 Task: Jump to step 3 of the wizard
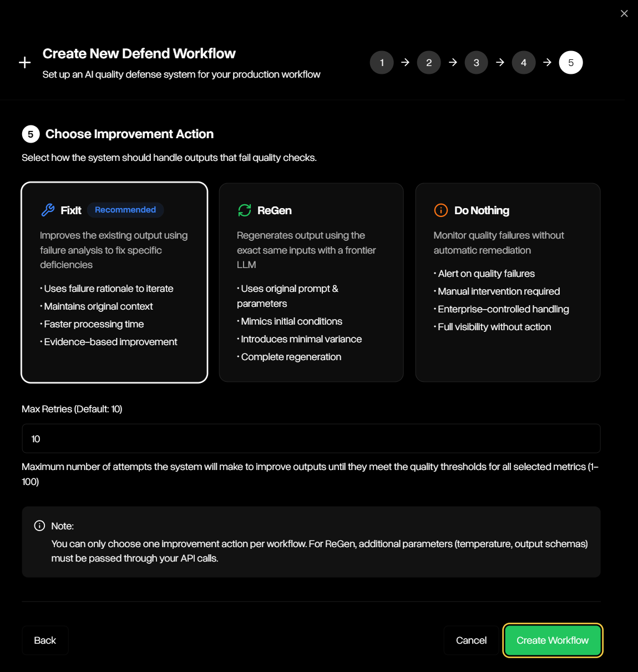point(476,62)
